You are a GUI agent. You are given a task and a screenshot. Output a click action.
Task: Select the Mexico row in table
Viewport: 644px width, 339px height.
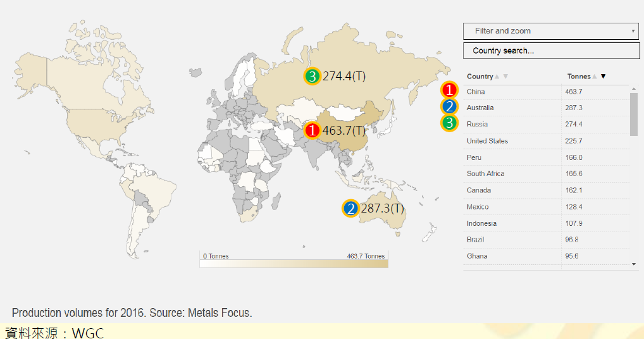[546, 207]
